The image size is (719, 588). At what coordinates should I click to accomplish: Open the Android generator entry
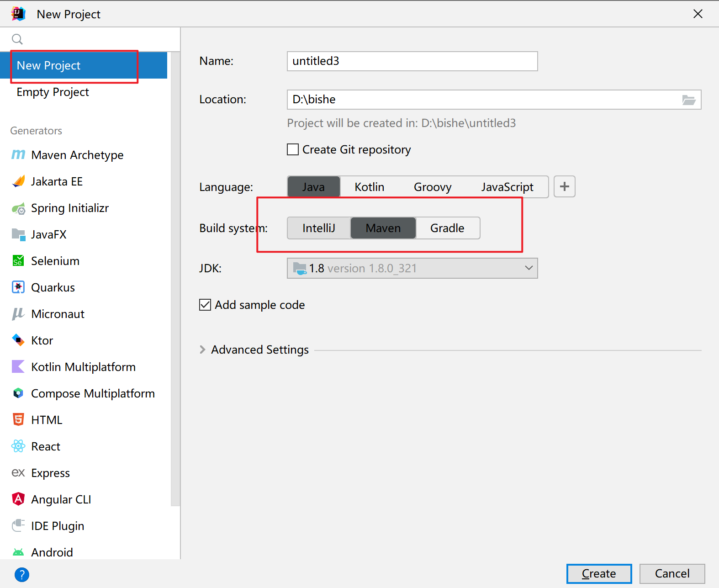tap(84, 550)
